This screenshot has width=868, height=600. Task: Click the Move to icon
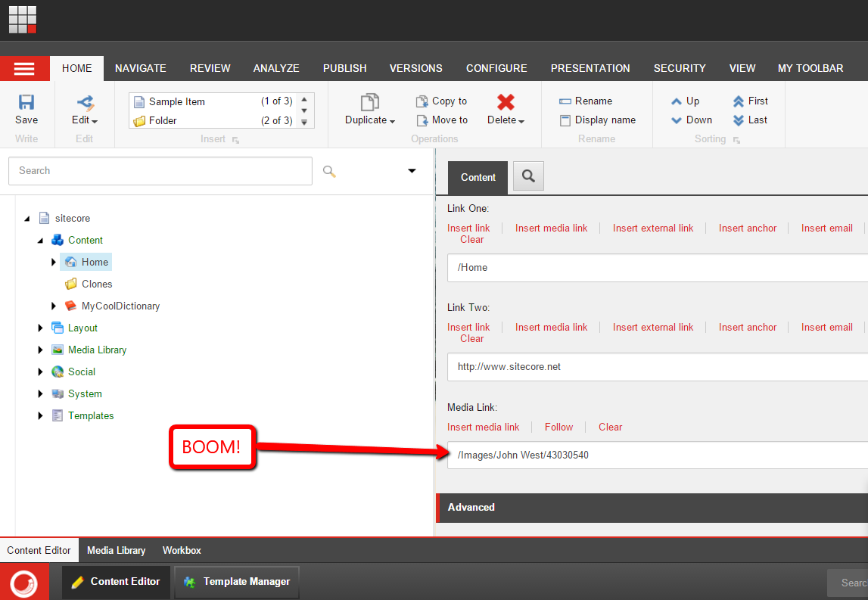point(423,120)
